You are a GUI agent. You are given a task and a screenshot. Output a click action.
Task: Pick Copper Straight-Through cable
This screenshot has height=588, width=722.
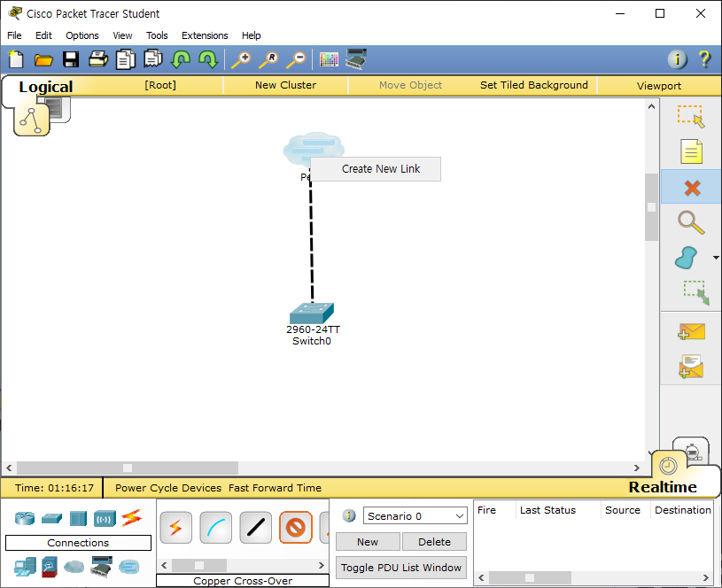point(255,528)
